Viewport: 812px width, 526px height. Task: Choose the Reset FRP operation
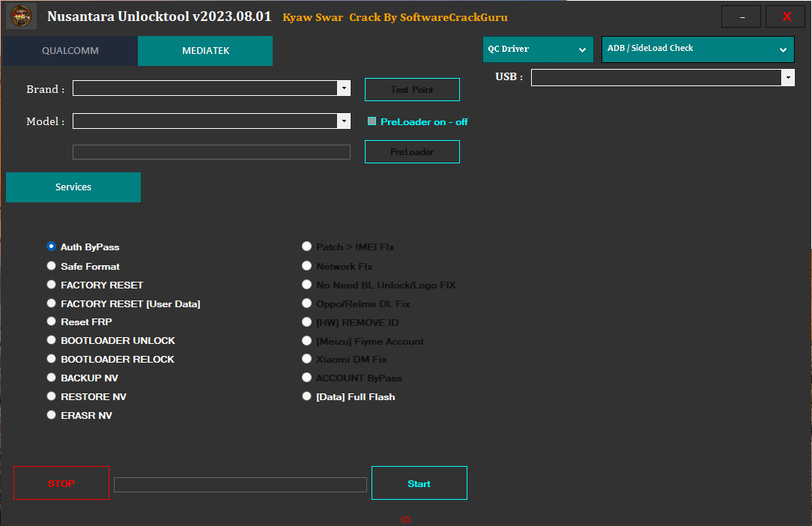[x=51, y=321]
